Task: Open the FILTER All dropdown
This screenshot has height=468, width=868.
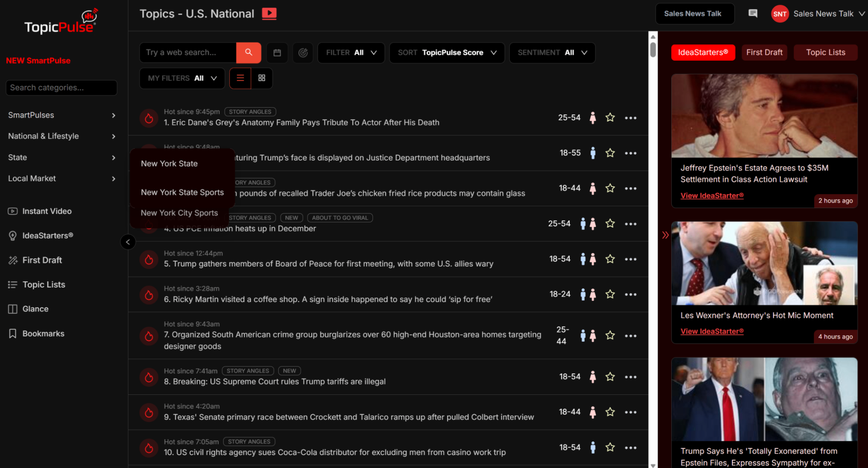Action: 351,52
